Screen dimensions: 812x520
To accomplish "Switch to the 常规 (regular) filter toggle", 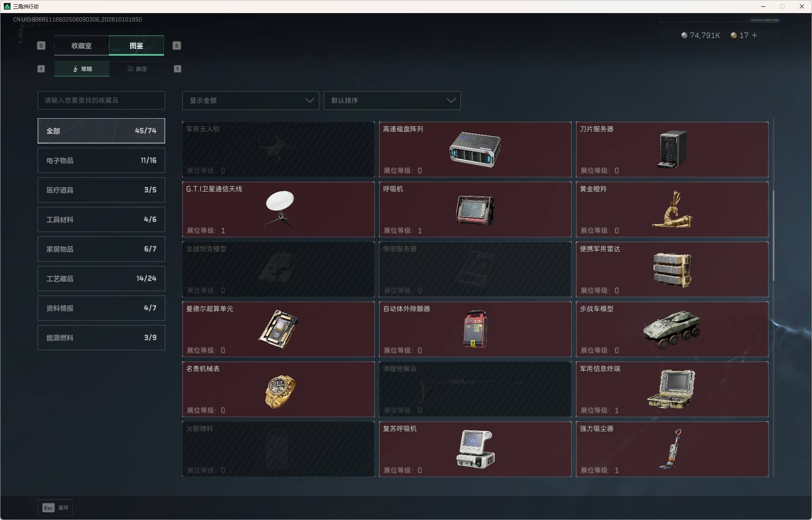I will pyautogui.click(x=82, y=69).
